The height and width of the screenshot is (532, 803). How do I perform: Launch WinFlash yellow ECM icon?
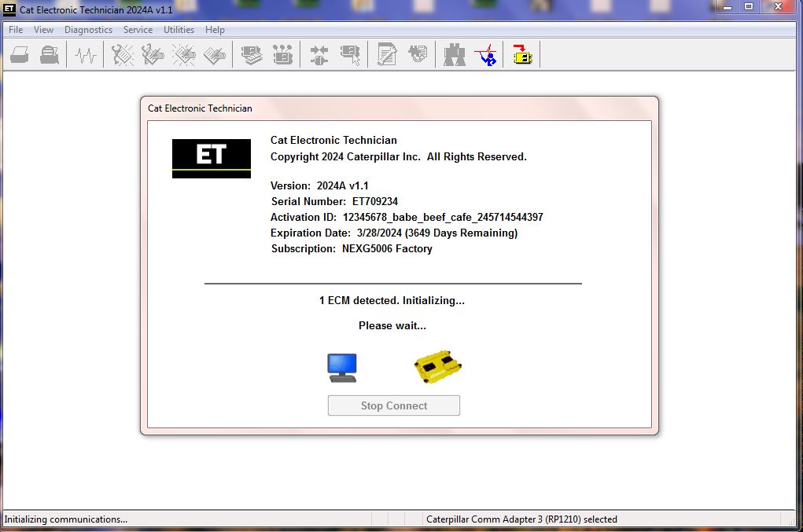[x=522, y=54]
